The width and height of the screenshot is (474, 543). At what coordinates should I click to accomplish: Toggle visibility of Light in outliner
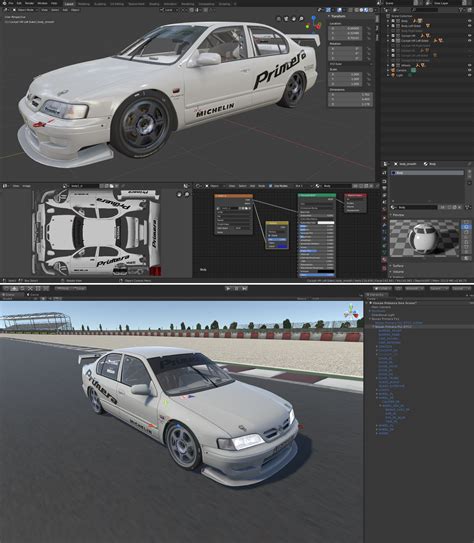470,75
